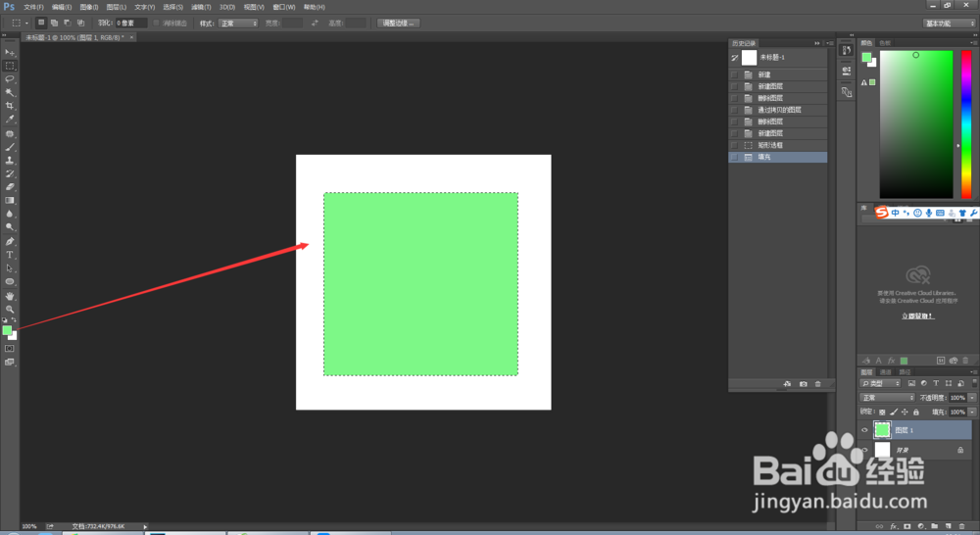
Task: Select the subtract from selection mode button
Action: [x=68, y=24]
